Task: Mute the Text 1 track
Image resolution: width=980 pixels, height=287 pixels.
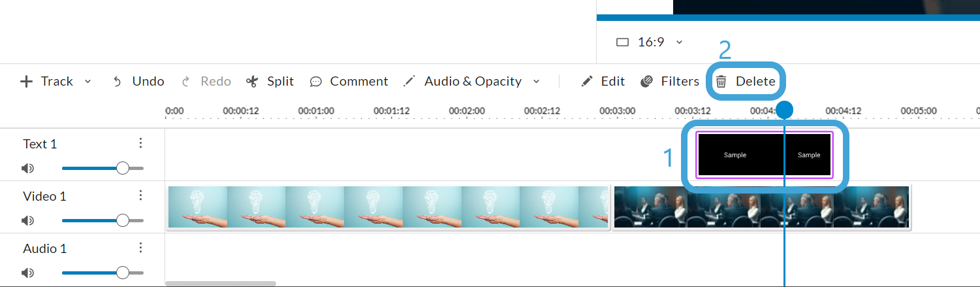Action: pyautogui.click(x=27, y=169)
